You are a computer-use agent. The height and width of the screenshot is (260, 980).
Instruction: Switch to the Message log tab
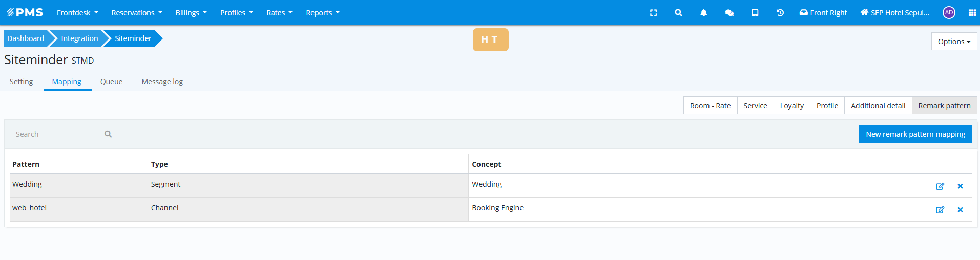click(x=162, y=82)
